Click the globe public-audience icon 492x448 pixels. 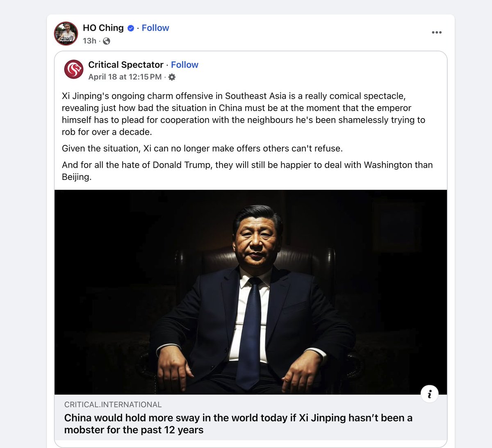click(106, 41)
